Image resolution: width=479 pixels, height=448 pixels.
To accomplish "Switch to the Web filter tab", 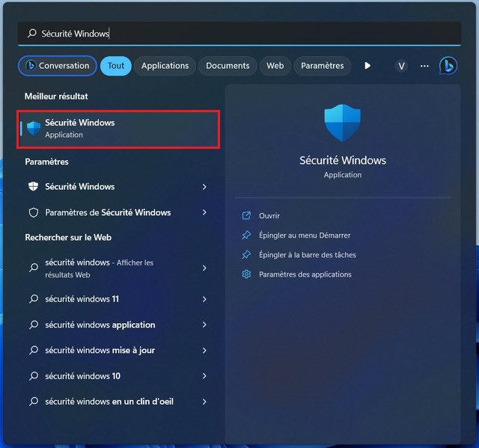I will click(275, 66).
